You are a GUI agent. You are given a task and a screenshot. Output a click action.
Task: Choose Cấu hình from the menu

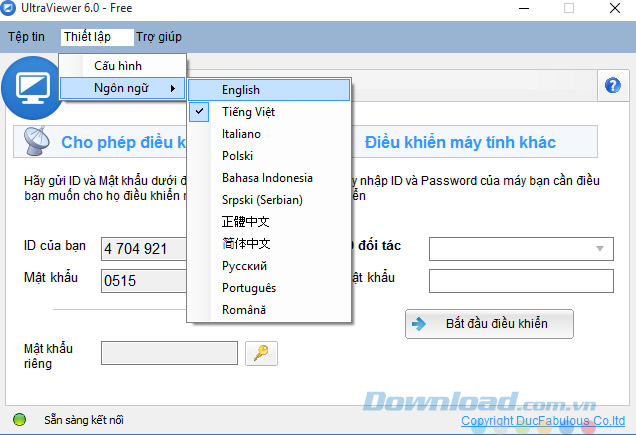[x=122, y=66]
